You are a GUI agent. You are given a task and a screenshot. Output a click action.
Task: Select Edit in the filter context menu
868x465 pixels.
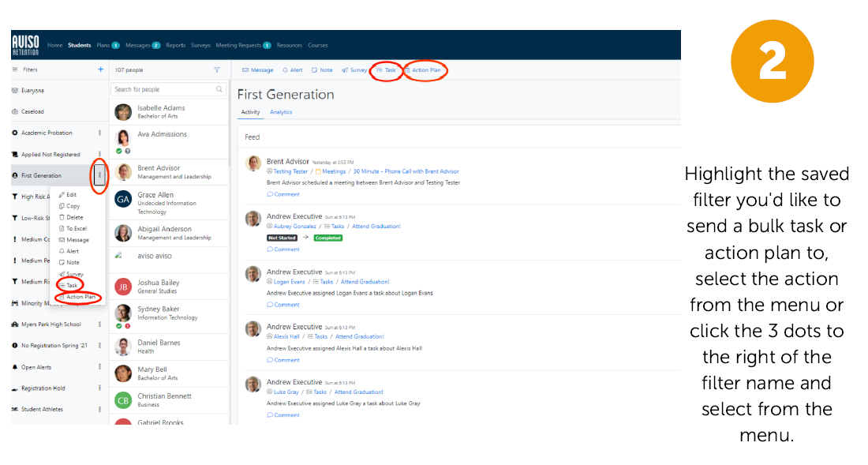coord(68,195)
